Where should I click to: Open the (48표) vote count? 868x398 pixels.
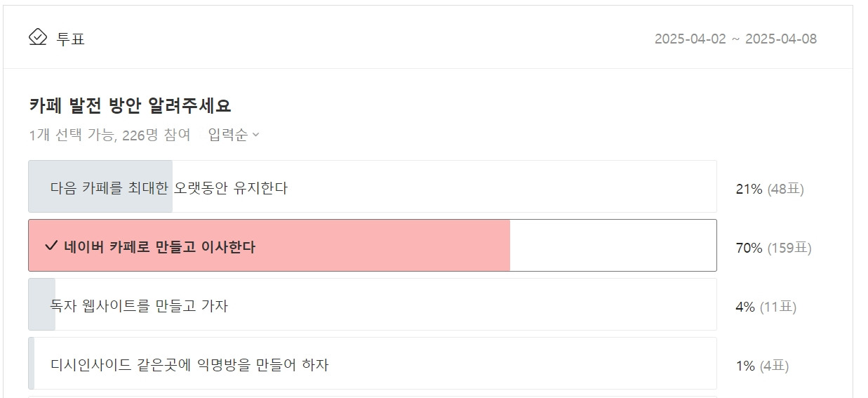point(785,189)
